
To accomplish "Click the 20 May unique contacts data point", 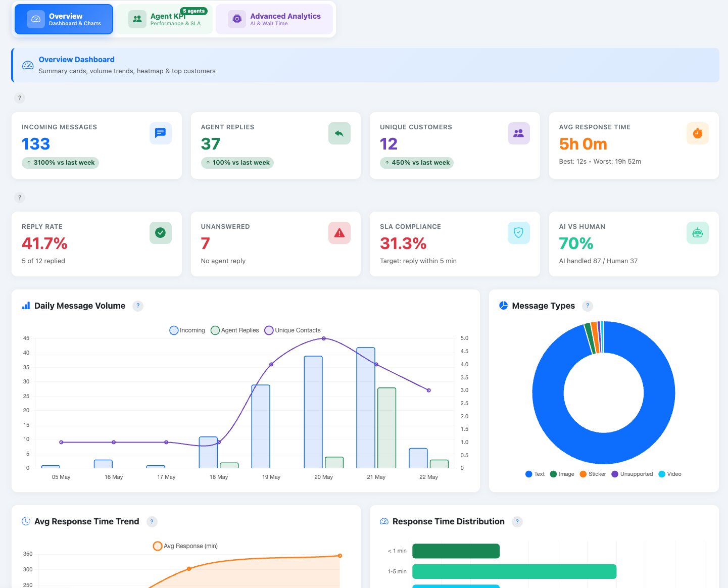I will point(324,338).
